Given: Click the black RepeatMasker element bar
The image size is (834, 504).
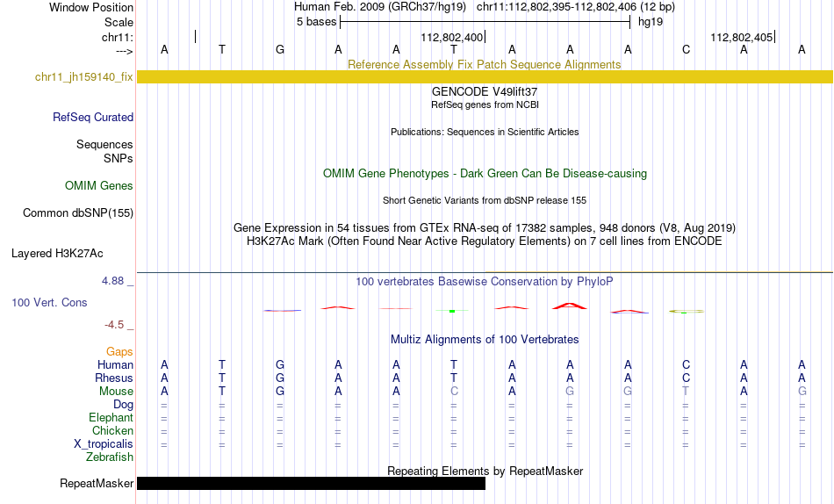Looking at the screenshot, I should [x=311, y=483].
